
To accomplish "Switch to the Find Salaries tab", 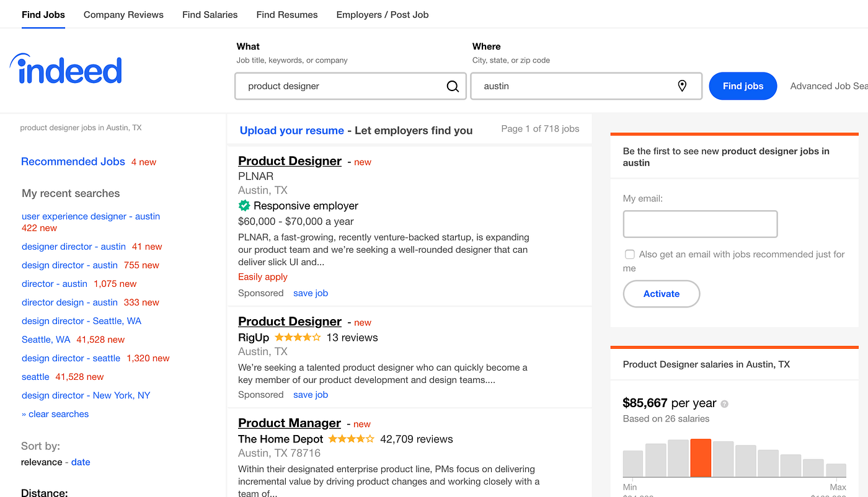I will click(x=210, y=15).
